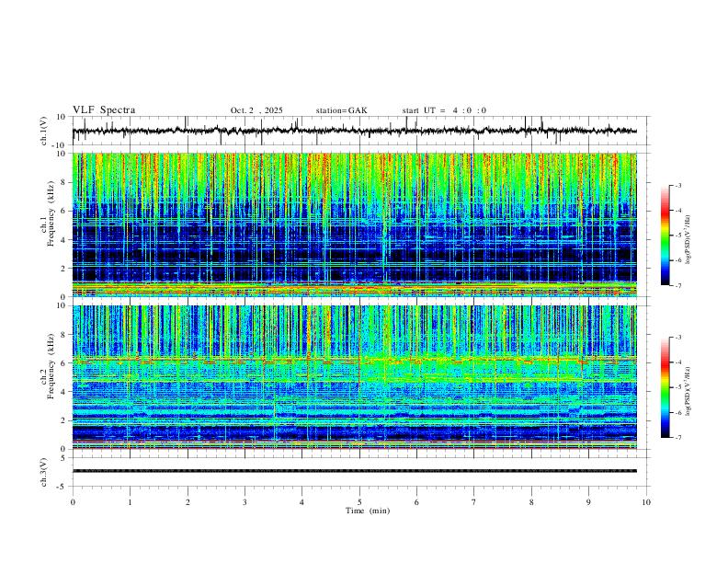Click the 'ch.1(V)' axis label
This screenshot has width=728, height=563.
click(44, 131)
